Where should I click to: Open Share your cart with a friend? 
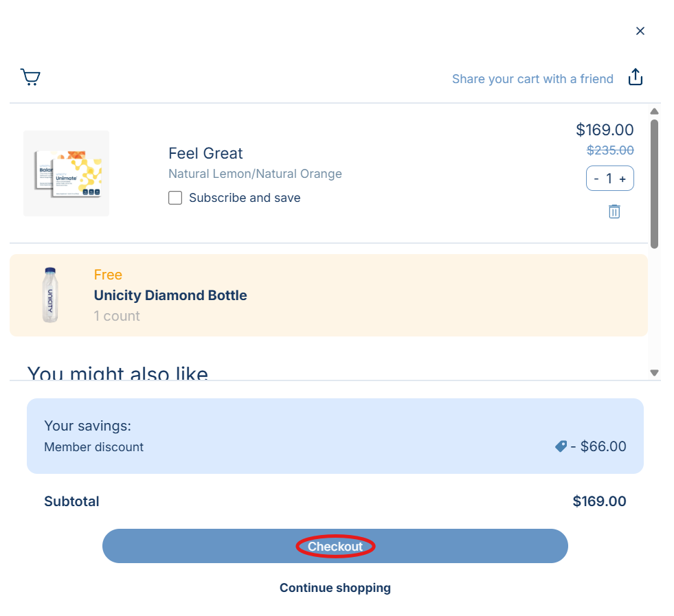532,79
